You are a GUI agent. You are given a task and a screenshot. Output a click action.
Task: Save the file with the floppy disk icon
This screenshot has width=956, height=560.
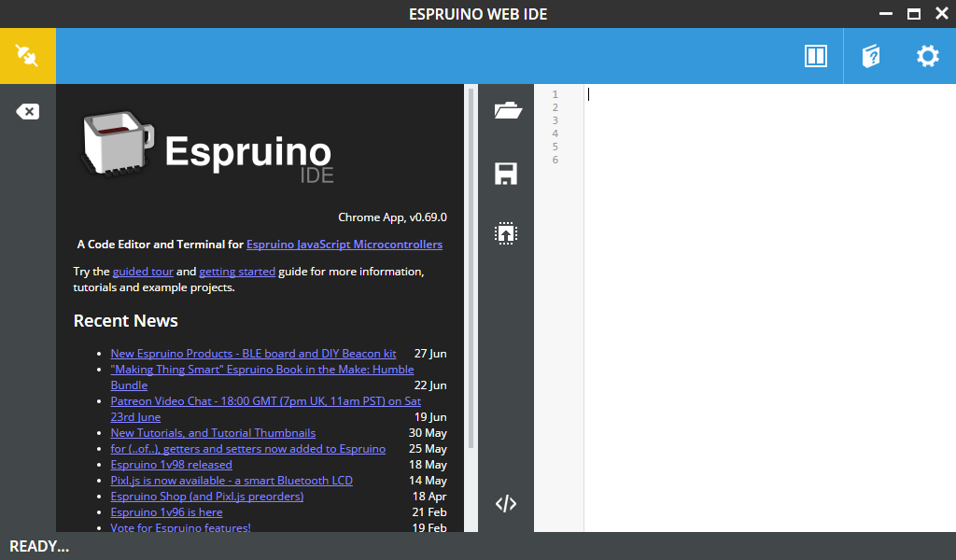[505, 174]
